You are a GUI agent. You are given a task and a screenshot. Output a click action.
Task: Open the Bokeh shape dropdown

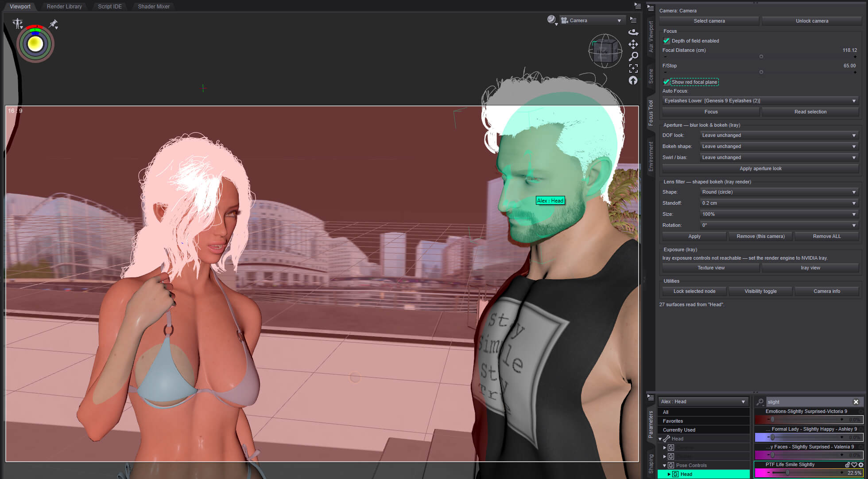pos(779,147)
